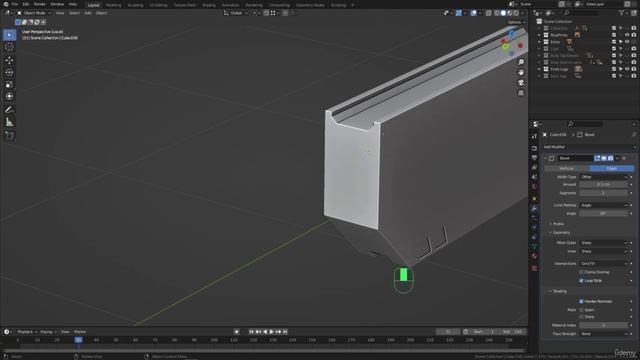
Task: Open the Limit Method Angle dropdown
Action: pos(604,205)
